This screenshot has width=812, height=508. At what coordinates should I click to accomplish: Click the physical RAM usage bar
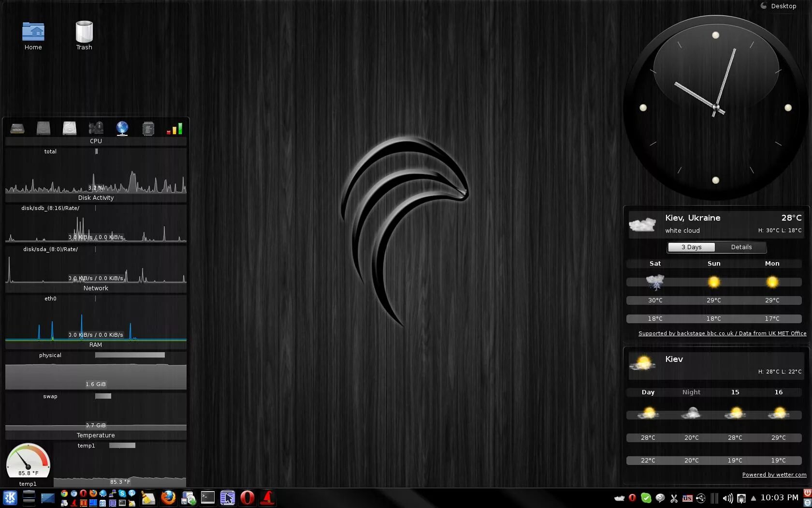[x=130, y=355]
